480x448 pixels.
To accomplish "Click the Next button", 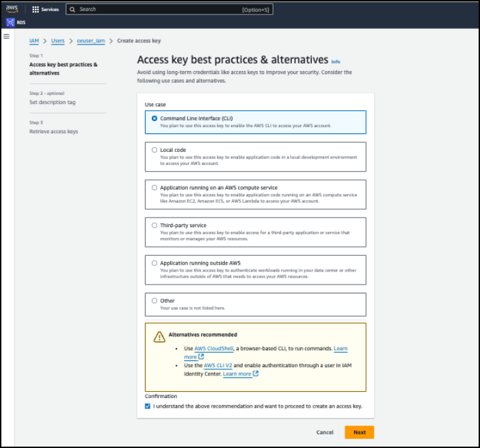I will [359, 432].
